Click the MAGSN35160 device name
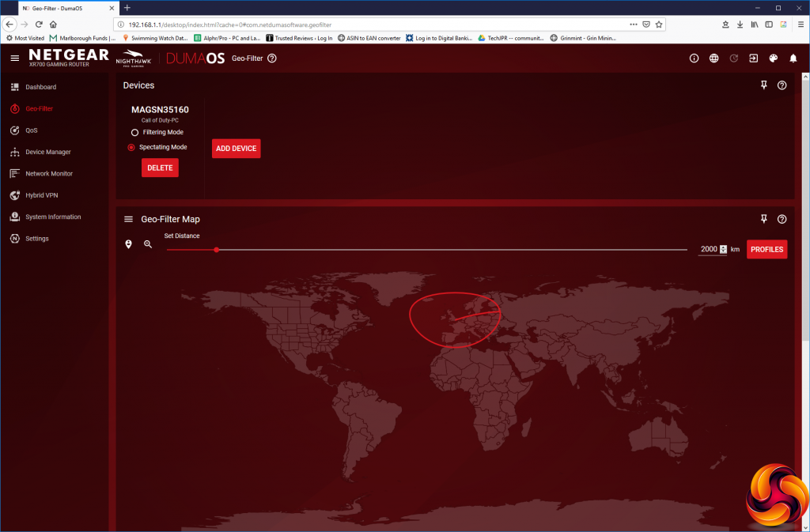 [x=160, y=109]
